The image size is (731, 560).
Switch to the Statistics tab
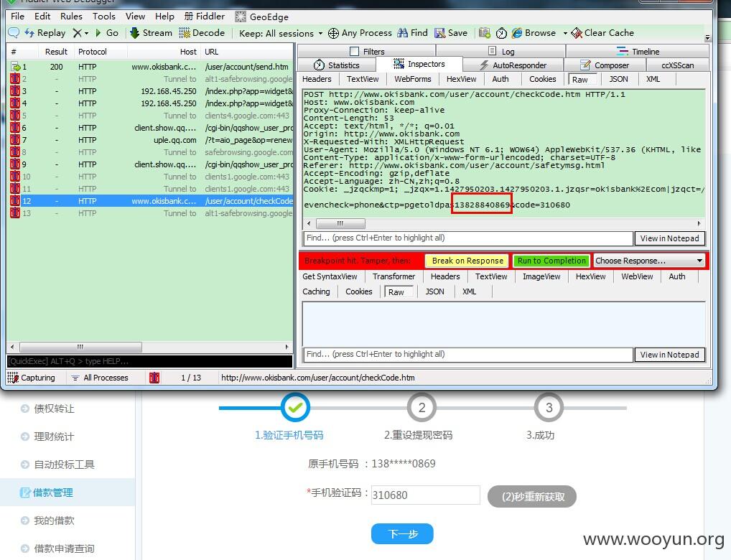336,65
